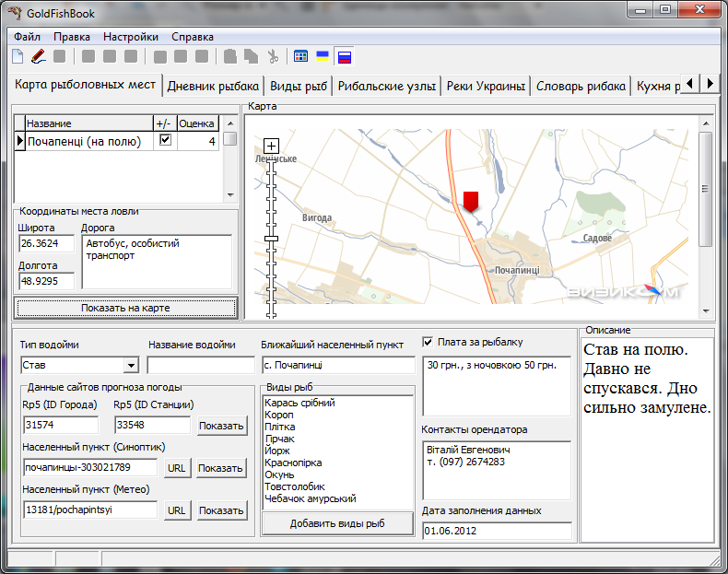Click the Добавить виды рыб button
This screenshot has height=574, width=728.
337,523
